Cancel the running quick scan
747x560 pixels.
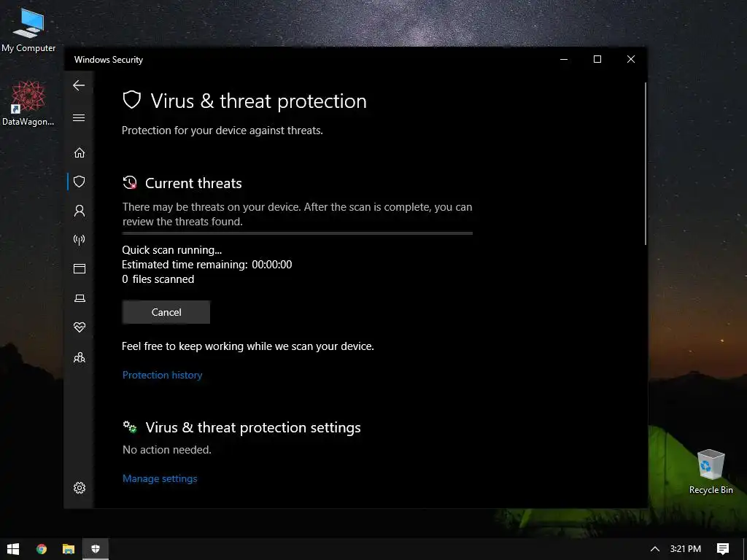[x=166, y=312]
